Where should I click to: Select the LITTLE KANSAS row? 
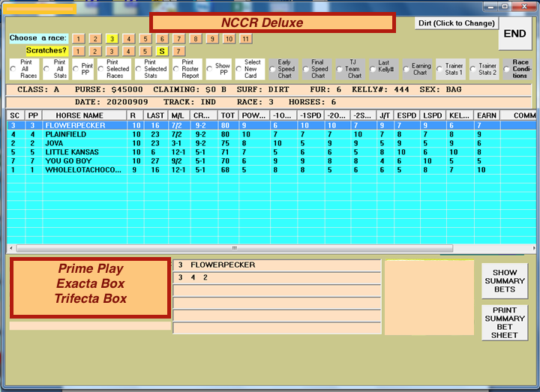271,152
